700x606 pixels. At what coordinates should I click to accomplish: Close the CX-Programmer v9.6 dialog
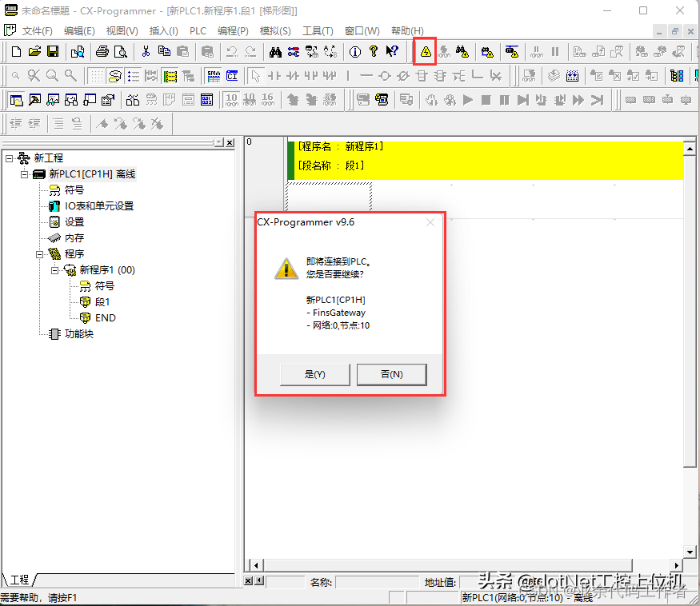(430, 222)
